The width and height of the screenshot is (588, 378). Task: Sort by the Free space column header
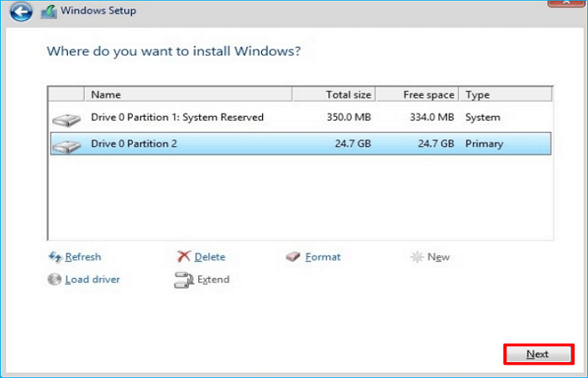[x=417, y=95]
